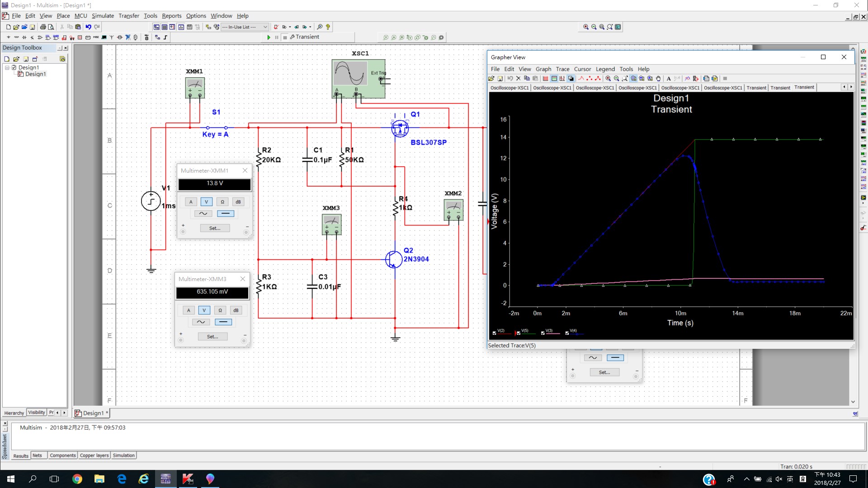Place a diode from components toolbar

click(x=24, y=38)
